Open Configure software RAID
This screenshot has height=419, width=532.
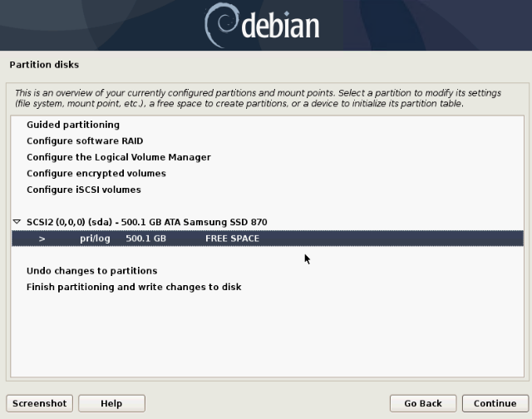coord(85,140)
